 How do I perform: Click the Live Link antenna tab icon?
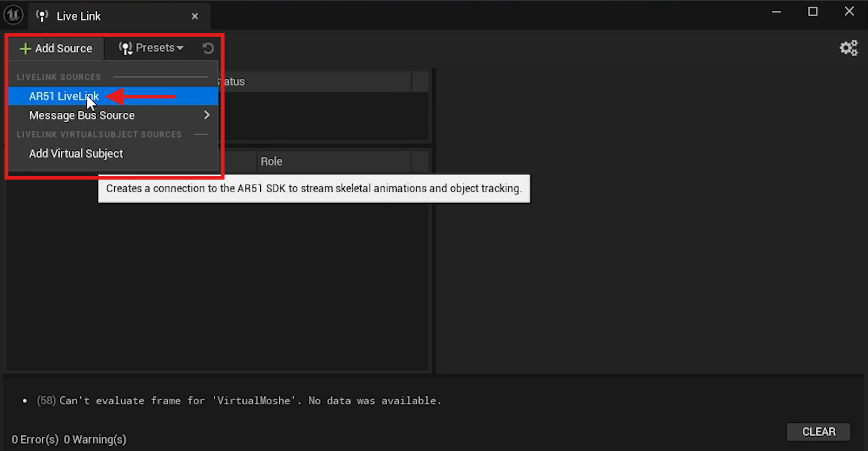click(x=42, y=16)
